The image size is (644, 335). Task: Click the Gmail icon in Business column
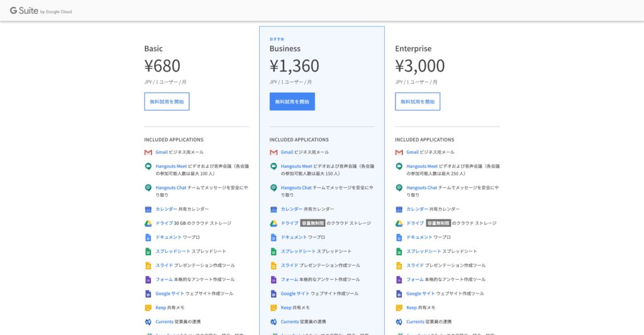pyautogui.click(x=274, y=152)
